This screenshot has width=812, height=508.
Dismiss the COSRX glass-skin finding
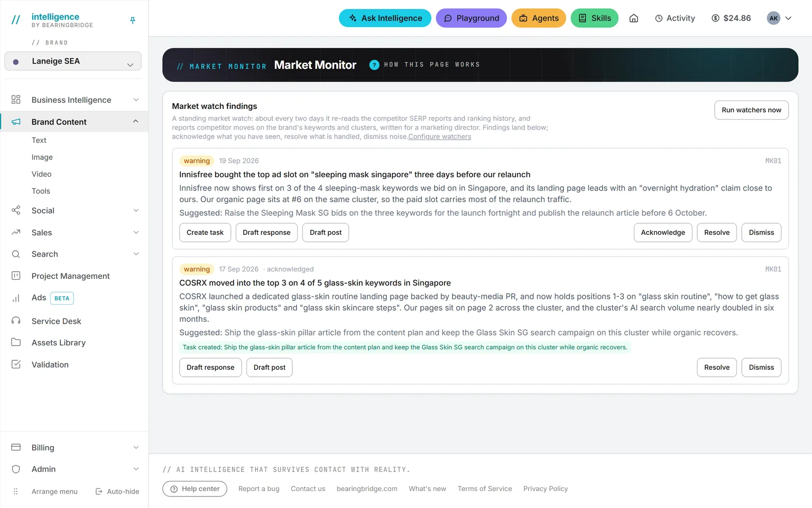tap(761, 367)
